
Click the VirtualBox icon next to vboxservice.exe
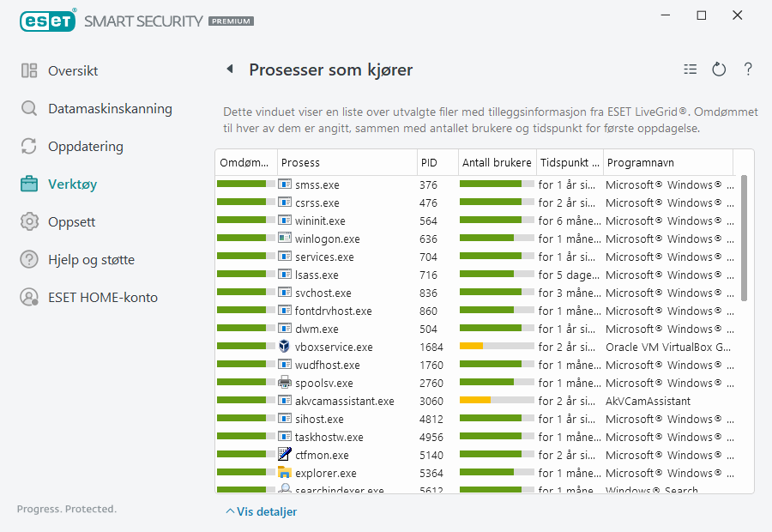coord(285,347)
